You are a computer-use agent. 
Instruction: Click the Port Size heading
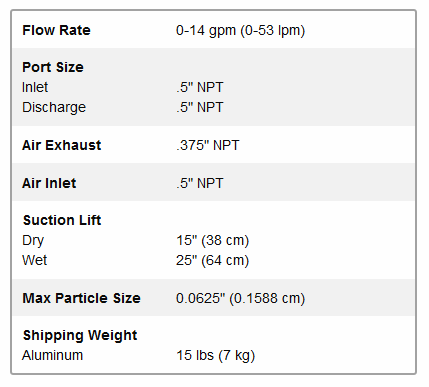coord(53,67)
